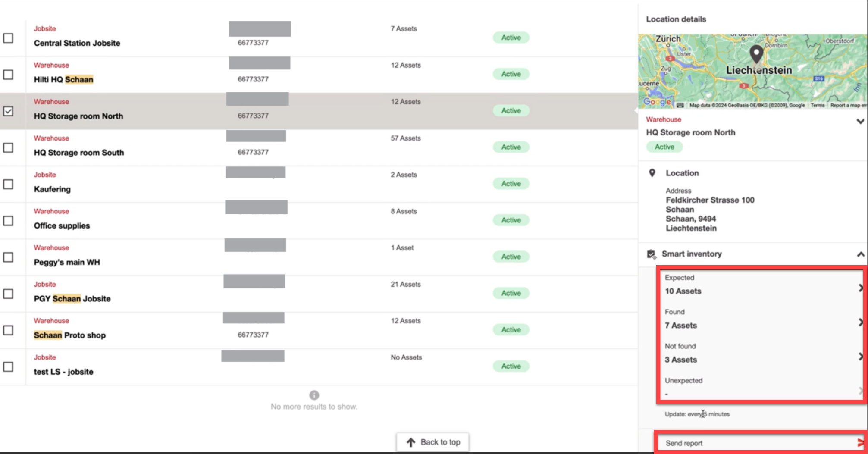Open the Expected 10 Assets list
Image resolution: width=868 pixels, height=454 pixels.
(860, 288)
